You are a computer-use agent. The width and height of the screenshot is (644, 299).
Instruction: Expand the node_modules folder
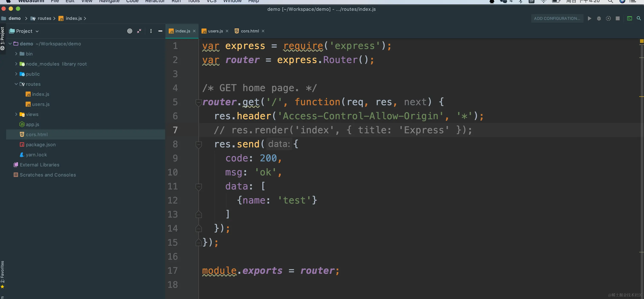point(16,64)
